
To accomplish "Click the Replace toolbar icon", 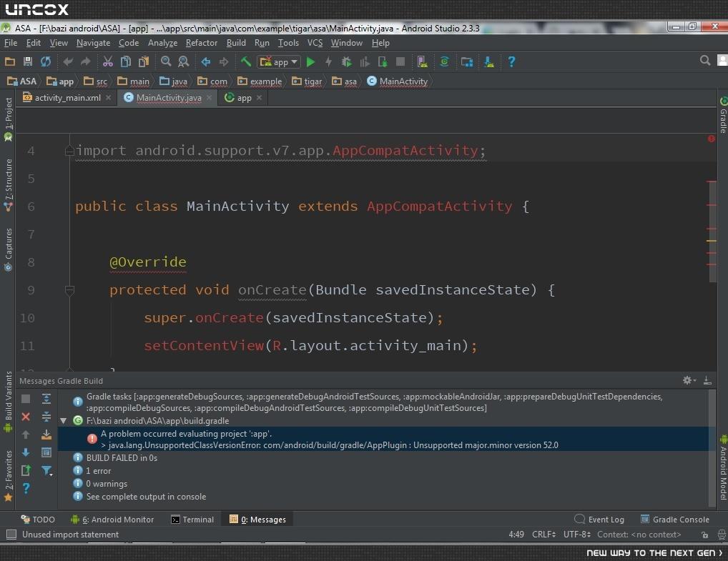I will coord(183,61).
